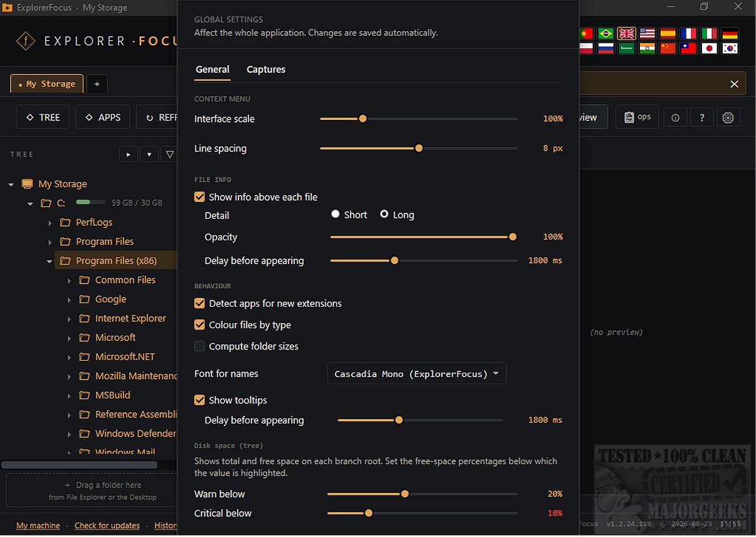Open the Font for names dropdown
This screenshot has width=756, height=537.
point(417,374)
